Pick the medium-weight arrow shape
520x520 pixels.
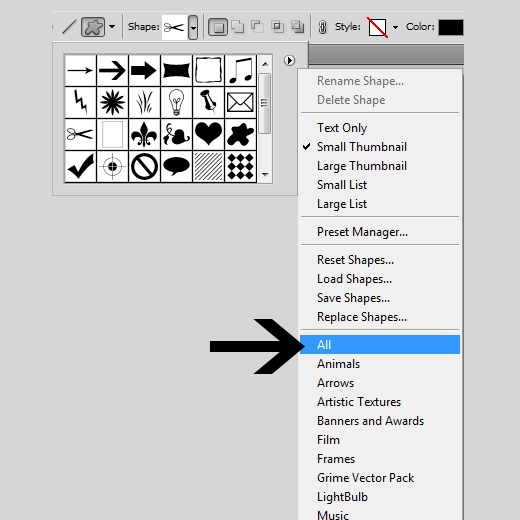tap(112, 70)
